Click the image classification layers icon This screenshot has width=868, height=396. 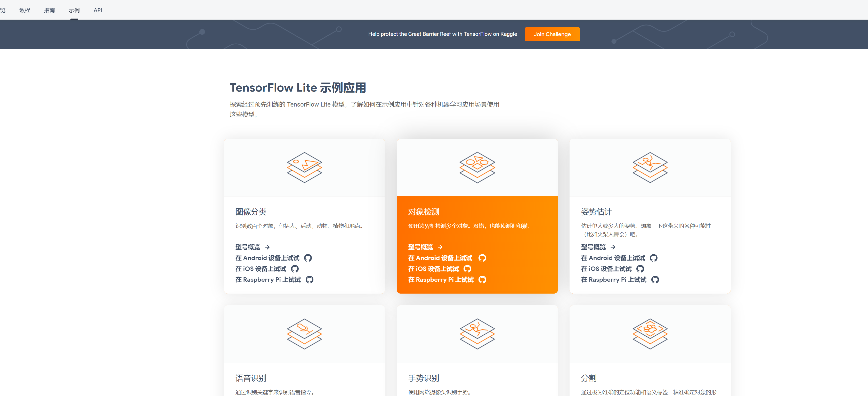coord(304,167)
